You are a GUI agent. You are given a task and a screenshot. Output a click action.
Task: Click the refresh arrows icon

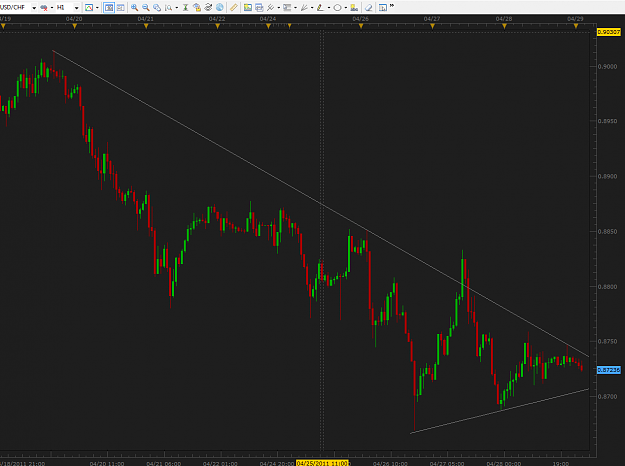click(208, 8)
